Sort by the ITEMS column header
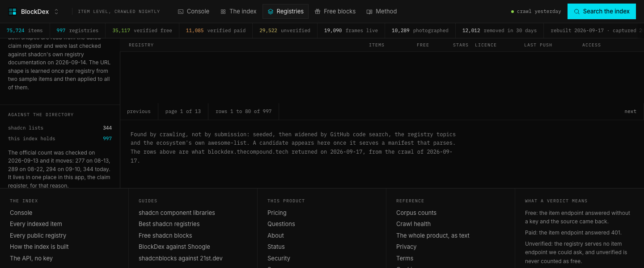This screenshot has width=644, height=268. (377, 45)
